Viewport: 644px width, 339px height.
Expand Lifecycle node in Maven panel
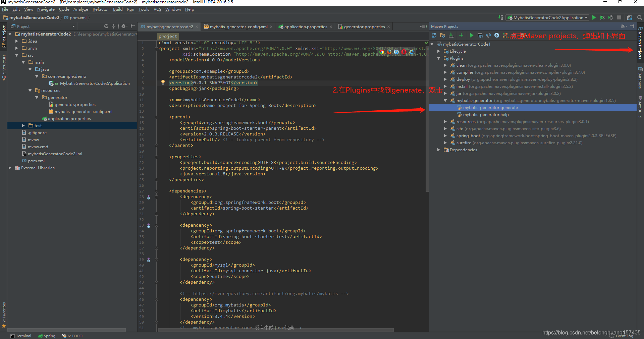[439, 51]
